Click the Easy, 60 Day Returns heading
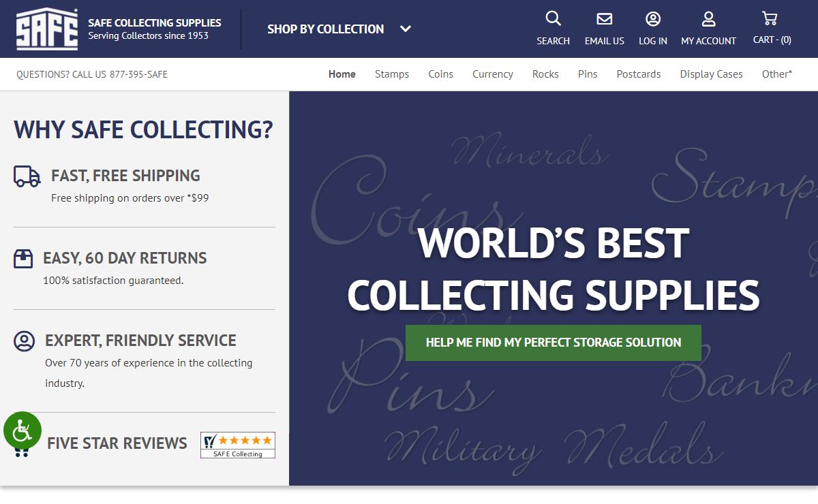The image size is (818, 504). point(125,258)
